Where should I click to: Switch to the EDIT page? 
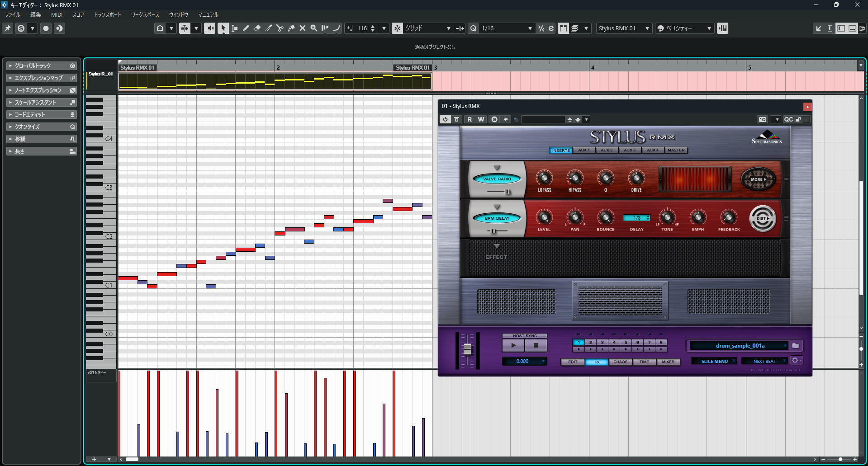(x=573, y=362)
